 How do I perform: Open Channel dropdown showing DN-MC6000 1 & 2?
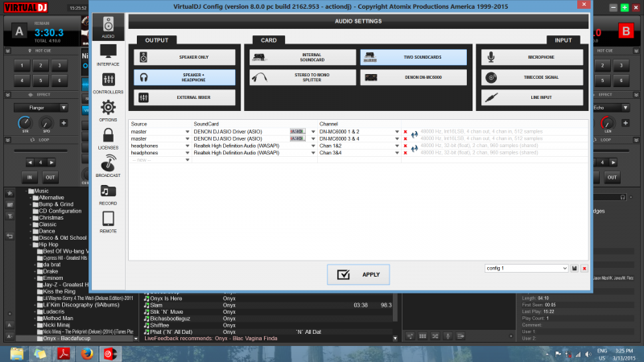pyautogui.click(x=397, y=132)
